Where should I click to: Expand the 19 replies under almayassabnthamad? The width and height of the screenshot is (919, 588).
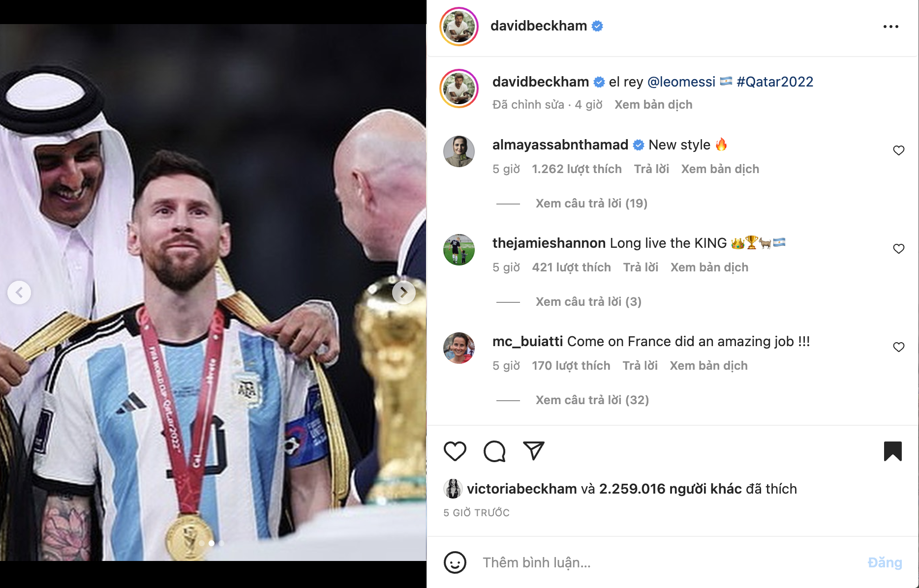(x=591, y=203)
